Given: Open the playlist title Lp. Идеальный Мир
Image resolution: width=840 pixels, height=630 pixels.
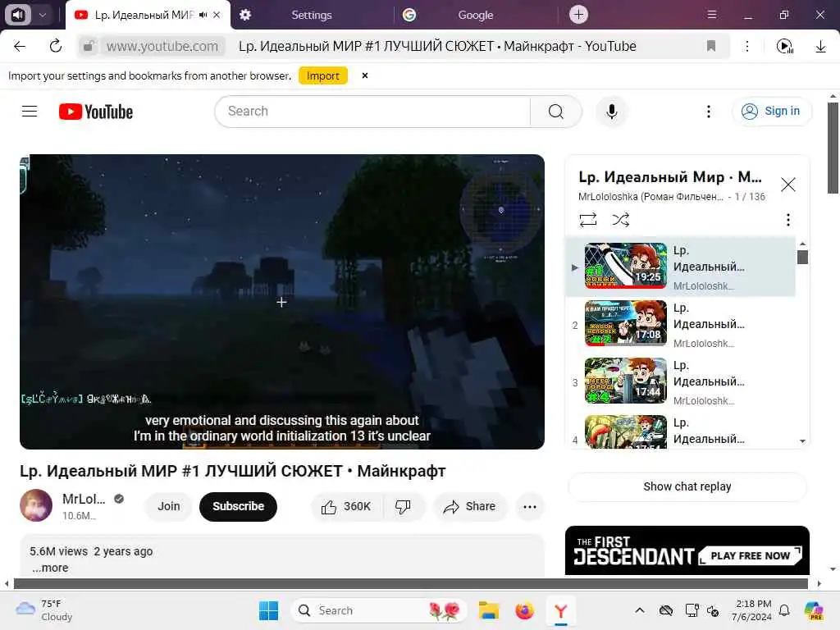Looking at the screenshot, I should [669, 177].
